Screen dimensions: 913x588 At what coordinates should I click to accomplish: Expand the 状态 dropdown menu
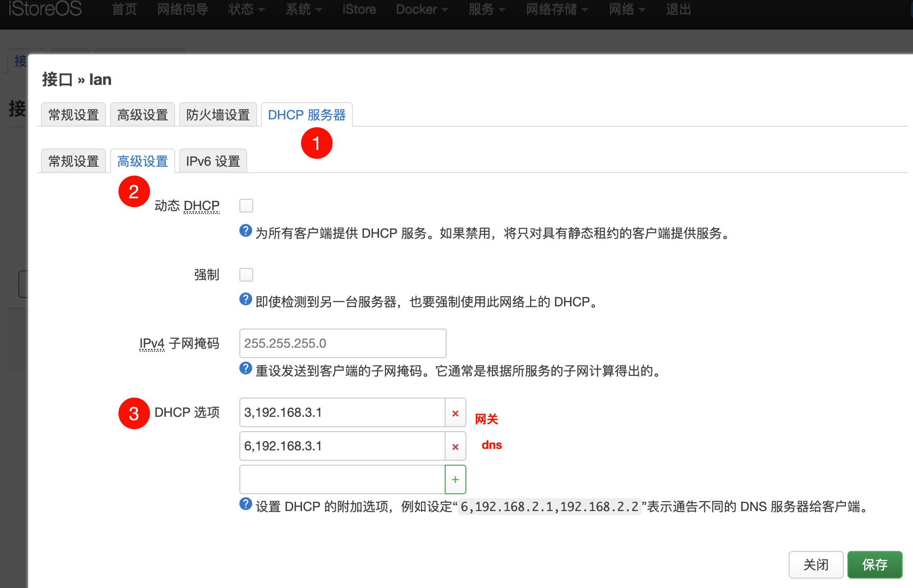246,9
